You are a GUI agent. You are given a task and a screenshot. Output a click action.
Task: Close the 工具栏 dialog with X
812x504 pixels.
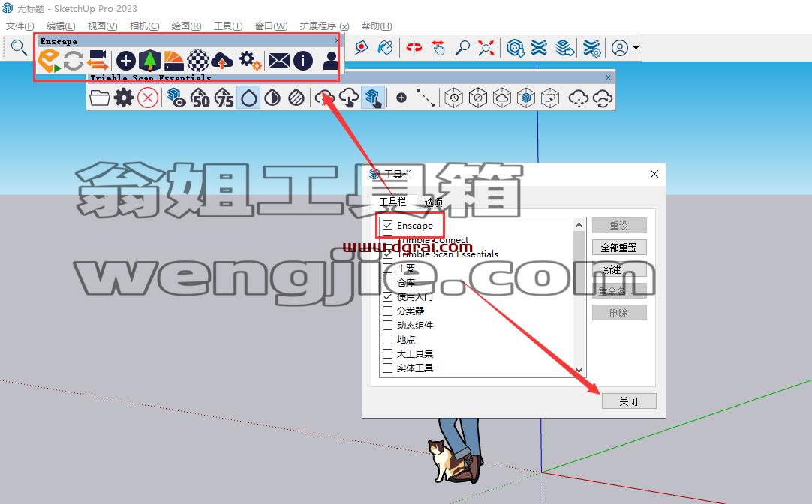(x=654, y=175)
